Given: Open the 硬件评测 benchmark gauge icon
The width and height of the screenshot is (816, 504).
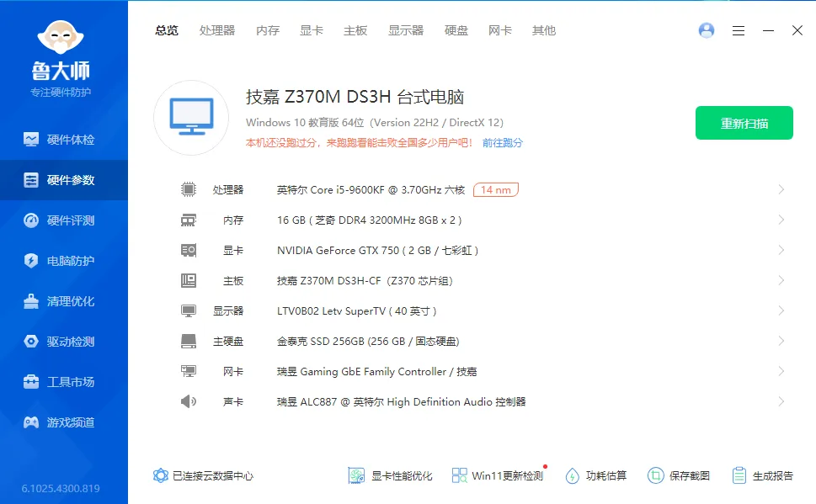Looking at the screenshot, I should pyautogui.click(x=30, y=220).
